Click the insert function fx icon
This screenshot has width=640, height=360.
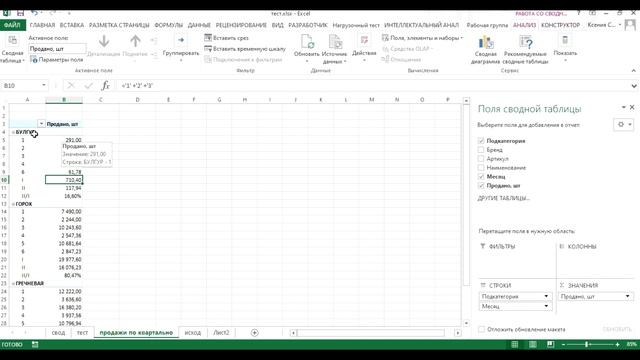pyautogui.click(x=106, y=85)
